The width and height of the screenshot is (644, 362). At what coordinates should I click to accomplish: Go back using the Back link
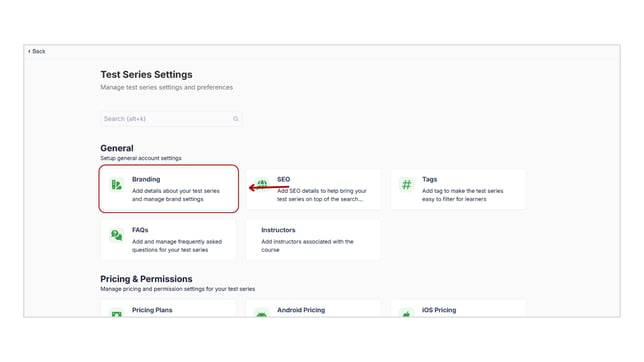37,51
